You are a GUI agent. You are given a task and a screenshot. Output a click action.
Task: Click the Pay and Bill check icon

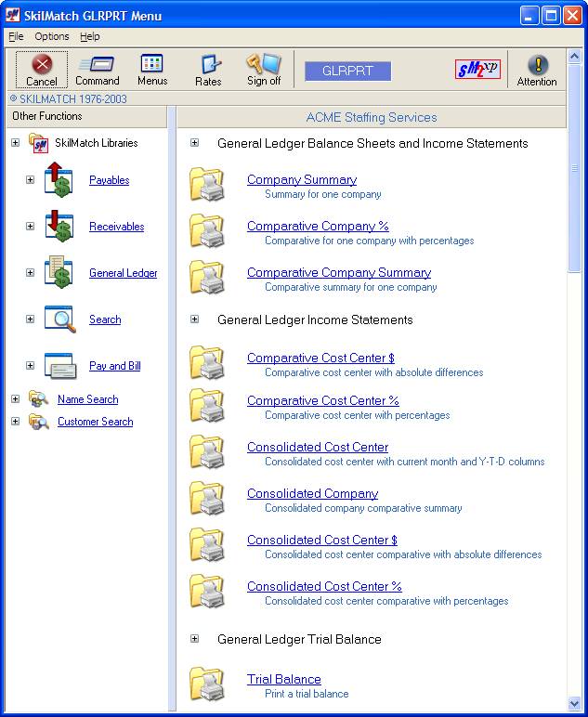coord(59,365)
